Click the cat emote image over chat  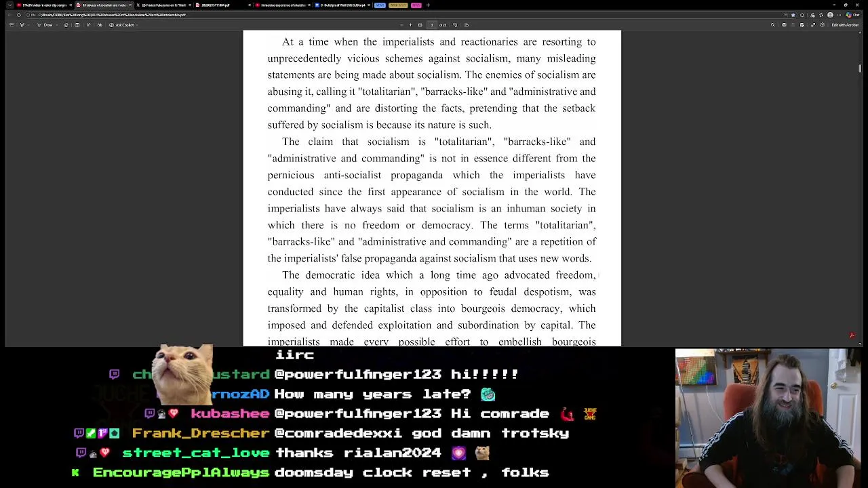[183, 375]
